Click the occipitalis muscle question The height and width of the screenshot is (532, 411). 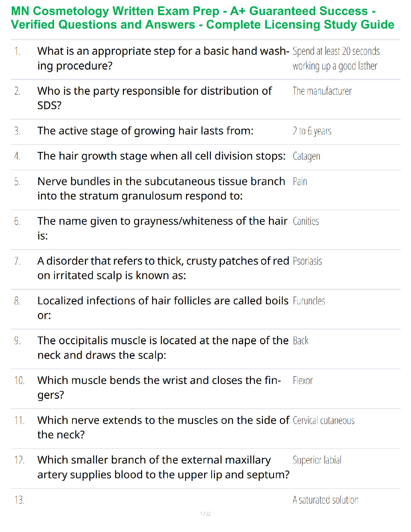click(163, 348)
